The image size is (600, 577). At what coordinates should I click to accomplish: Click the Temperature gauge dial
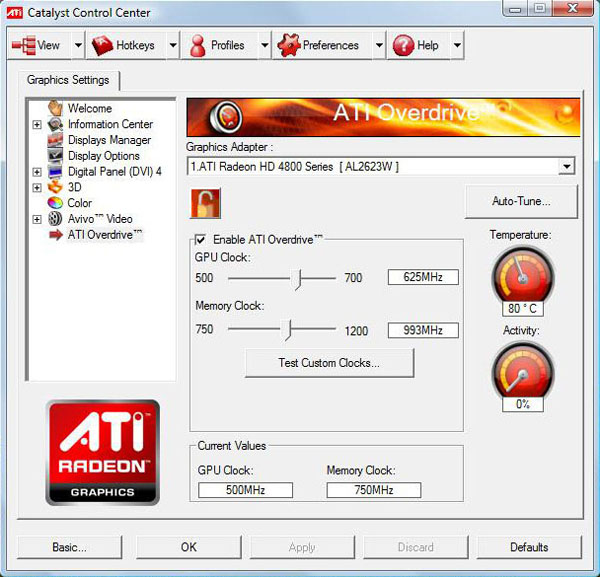(x=523, y=274)
